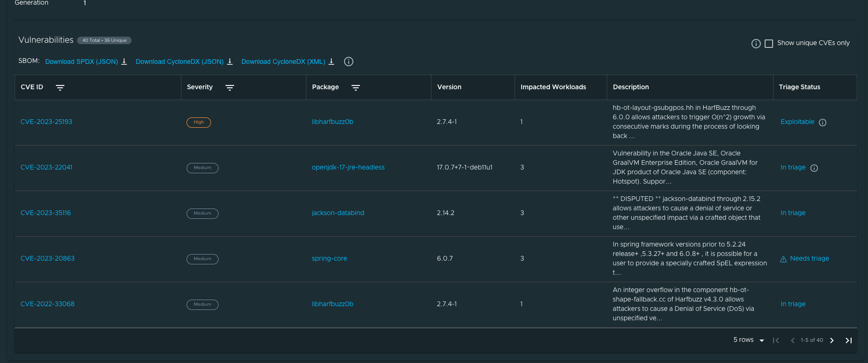Click Medium severity badge for CVE-2023-22041
This screenshot has width=868, height=363.
[203, 168]
